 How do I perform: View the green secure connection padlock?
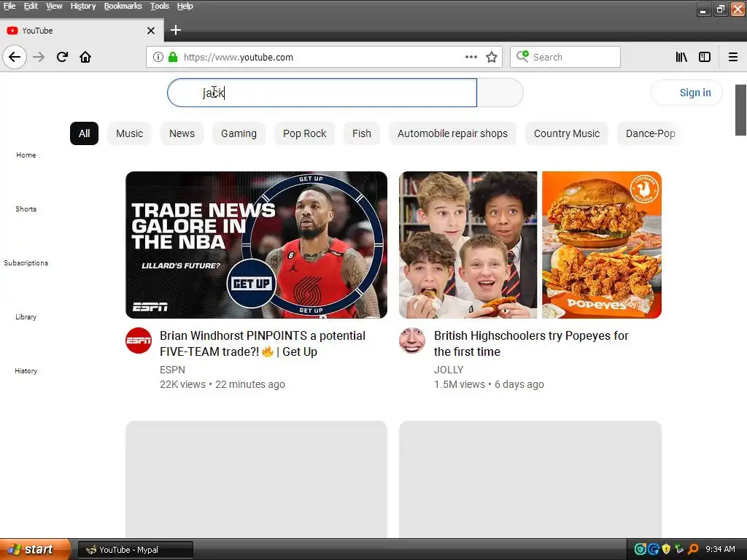173,57
